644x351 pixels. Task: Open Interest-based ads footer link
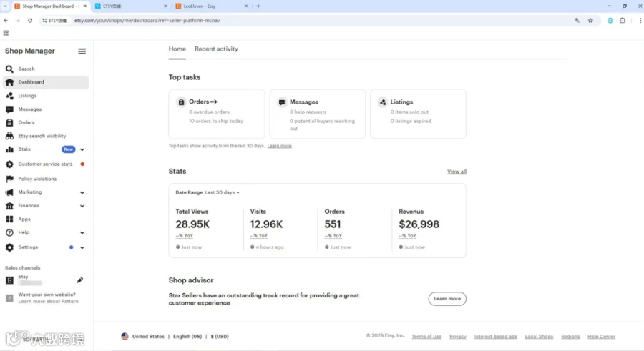[495, 336]
